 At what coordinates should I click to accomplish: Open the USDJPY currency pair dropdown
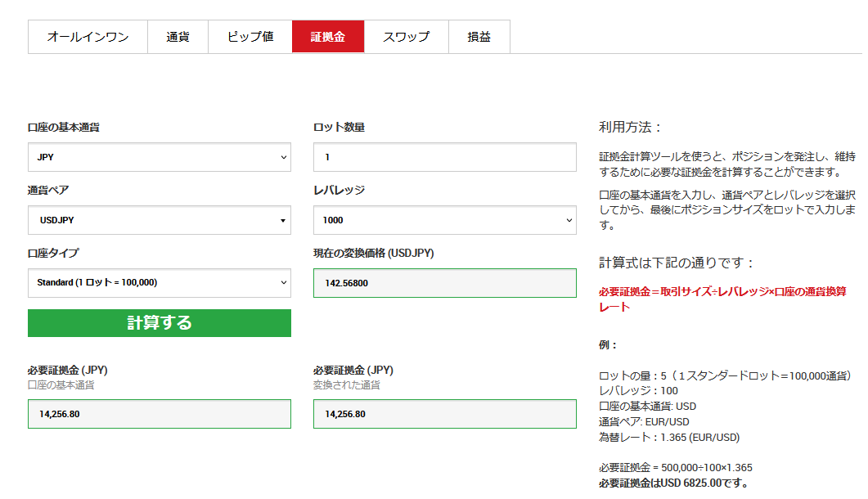pyautogui.click(x=160, y=220)
